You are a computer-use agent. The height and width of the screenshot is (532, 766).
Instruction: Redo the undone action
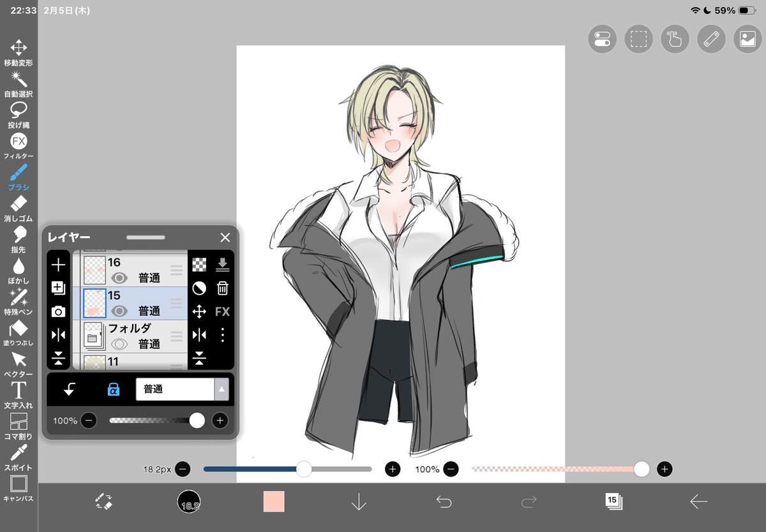(x=529, y=501)
